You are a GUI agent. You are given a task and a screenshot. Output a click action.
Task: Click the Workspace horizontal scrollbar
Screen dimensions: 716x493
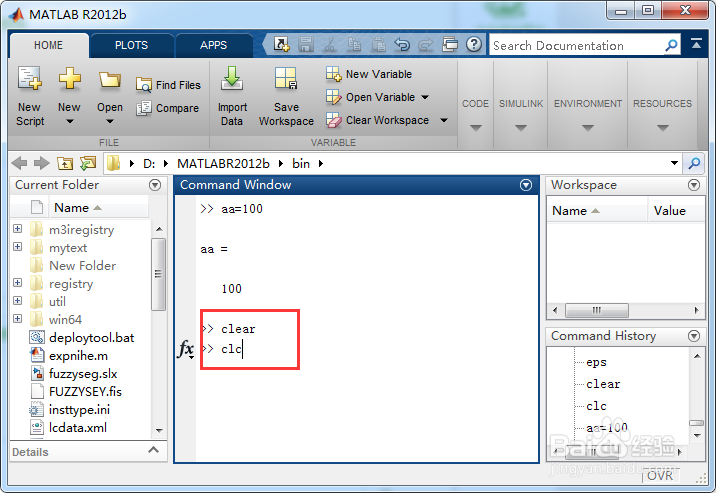click(597, 310)
